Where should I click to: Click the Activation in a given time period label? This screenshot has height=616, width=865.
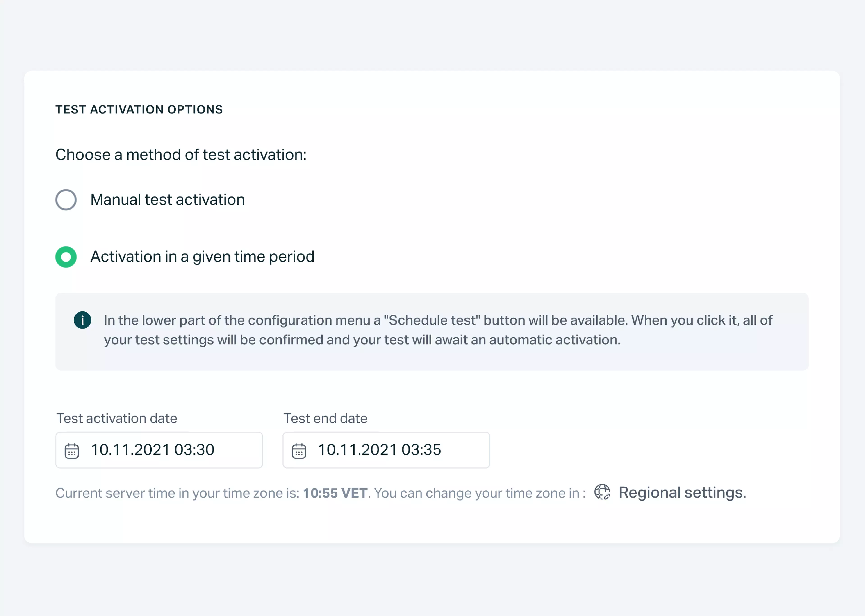pos(202,256)
